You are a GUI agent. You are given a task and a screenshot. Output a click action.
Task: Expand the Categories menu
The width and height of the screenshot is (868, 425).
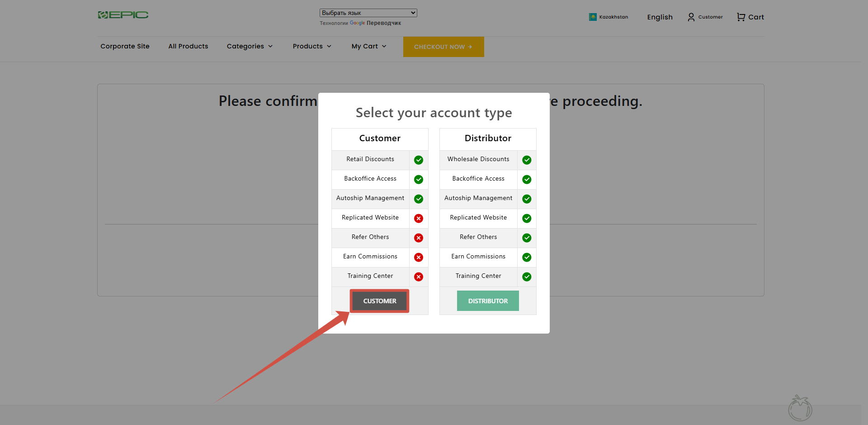[250, 46]
